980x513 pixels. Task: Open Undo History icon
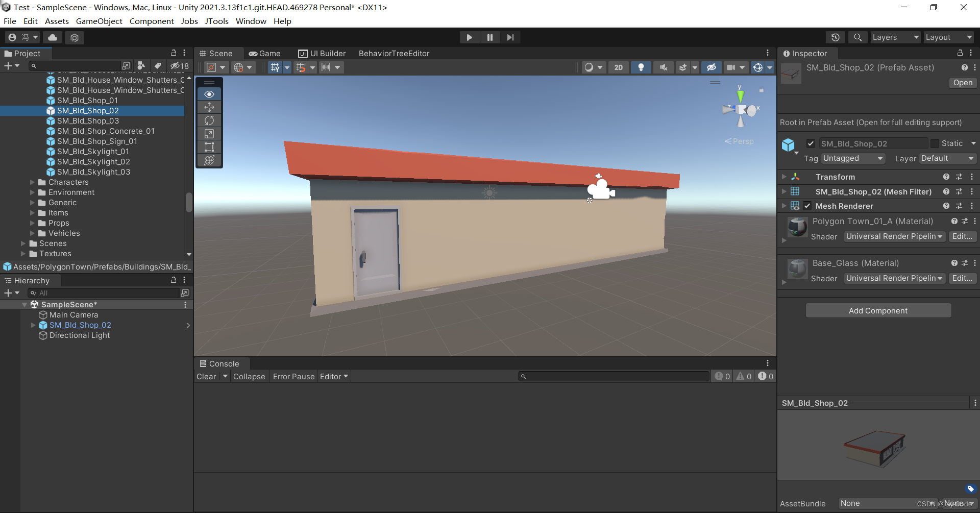(836, 37)
